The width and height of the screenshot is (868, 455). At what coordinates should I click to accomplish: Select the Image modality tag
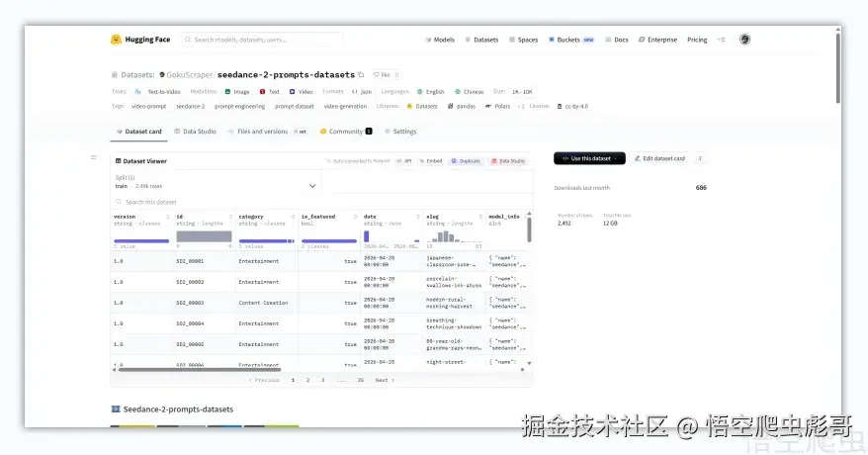237,92
